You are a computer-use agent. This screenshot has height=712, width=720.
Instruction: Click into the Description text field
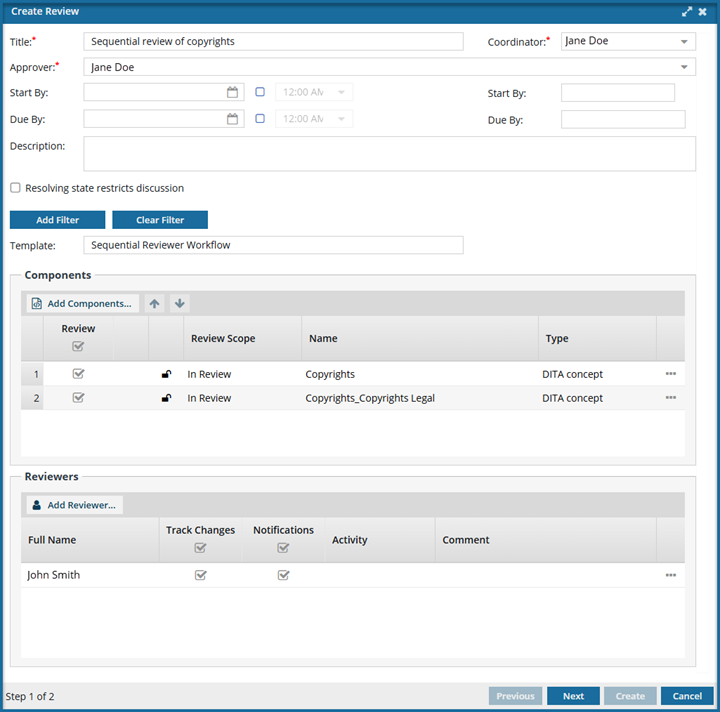pyautogui.click(x=389, y=154)
